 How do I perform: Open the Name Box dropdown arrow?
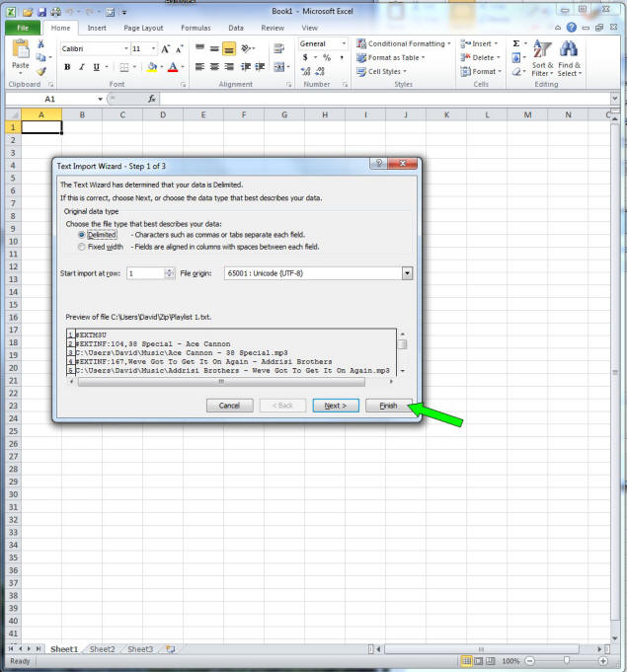coord(100,99)
